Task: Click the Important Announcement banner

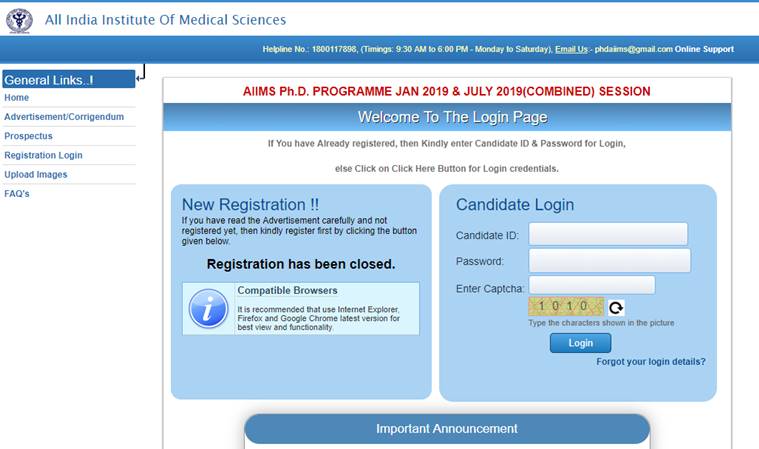Action: (x=447, y=429)
